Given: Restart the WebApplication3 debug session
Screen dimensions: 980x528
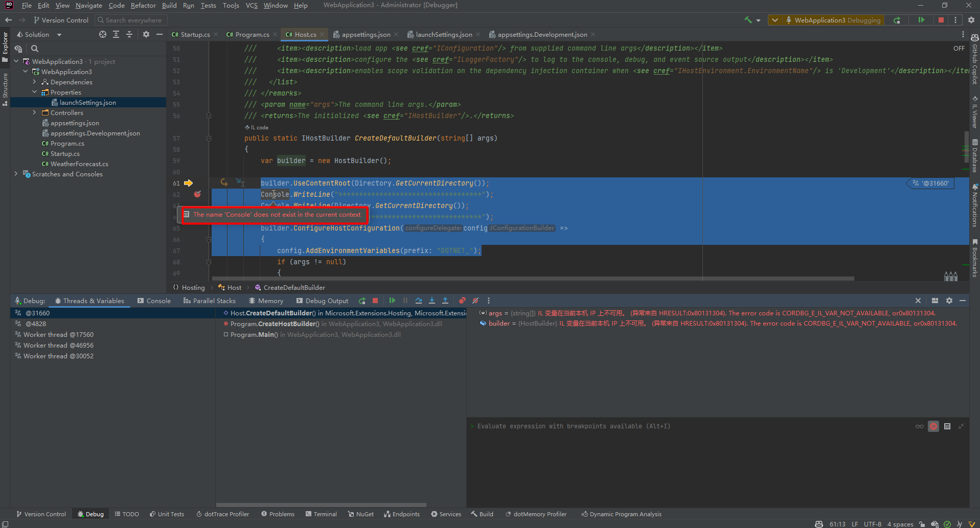Looking at the screenshot, I should point(897,20).
